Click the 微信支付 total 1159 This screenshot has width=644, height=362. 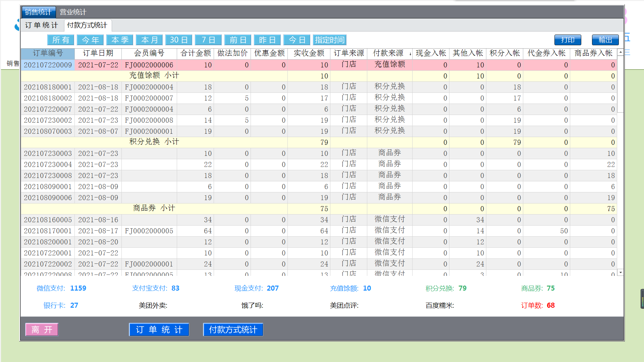pos(78,288)
